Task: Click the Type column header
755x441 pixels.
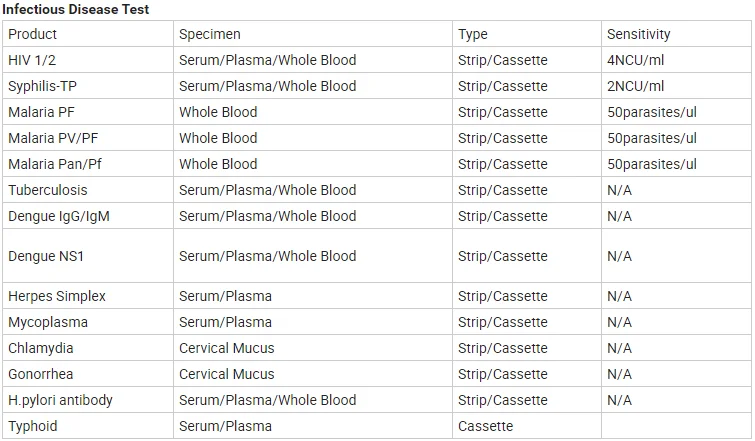Action: 473,34
